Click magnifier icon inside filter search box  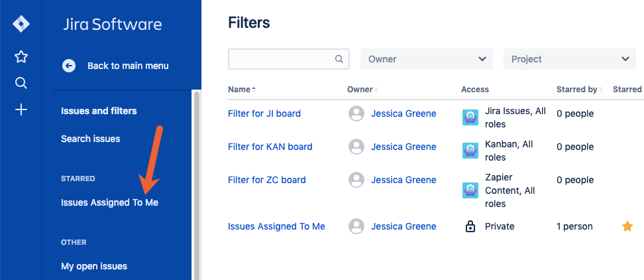click(x=339, y=59)
